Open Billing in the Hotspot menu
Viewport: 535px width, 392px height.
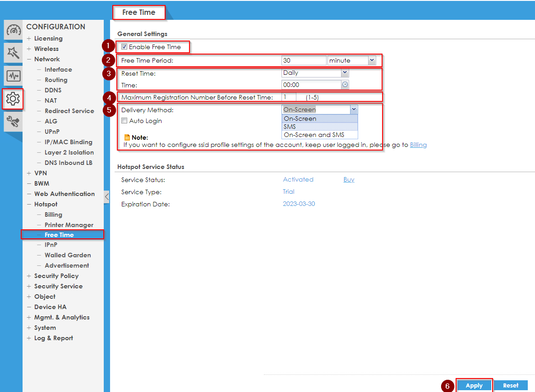click(53, 214)
